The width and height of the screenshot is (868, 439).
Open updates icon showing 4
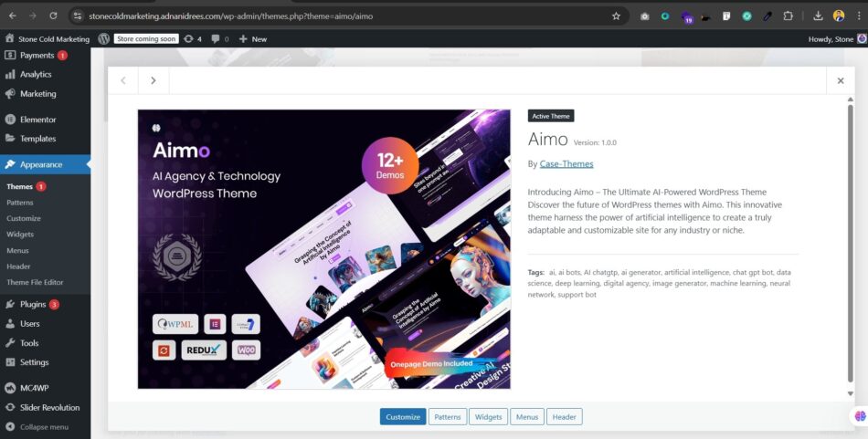point(193,38)
